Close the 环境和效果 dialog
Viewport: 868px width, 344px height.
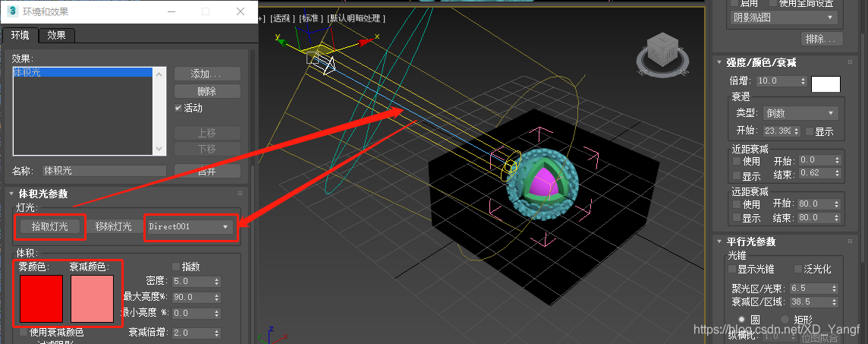click(241, 11)
